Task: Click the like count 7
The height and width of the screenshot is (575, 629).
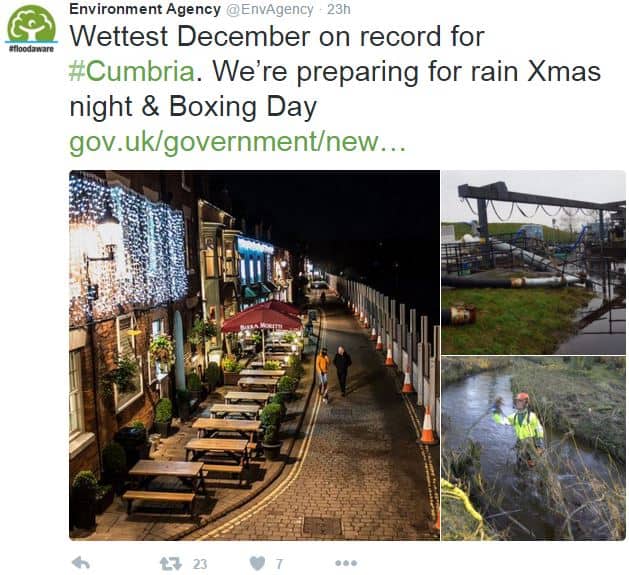Action: click(x=279, y=564)
